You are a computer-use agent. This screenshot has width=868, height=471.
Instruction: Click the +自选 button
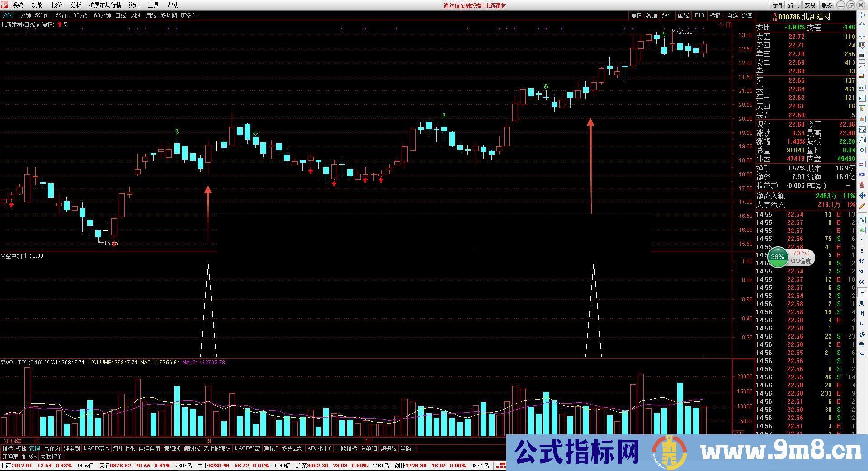(x=731, y=15)
